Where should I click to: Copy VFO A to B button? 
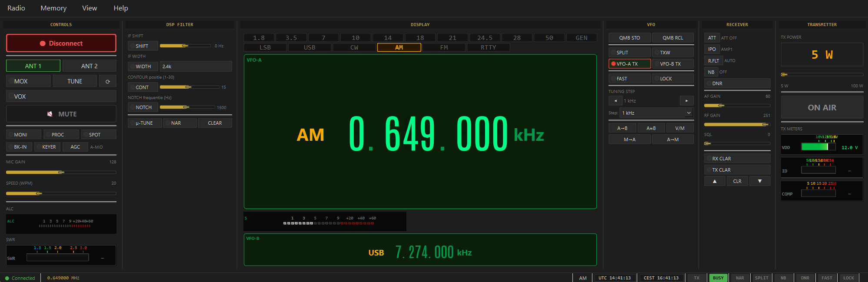pyautogui.click(x=622, y=128)
